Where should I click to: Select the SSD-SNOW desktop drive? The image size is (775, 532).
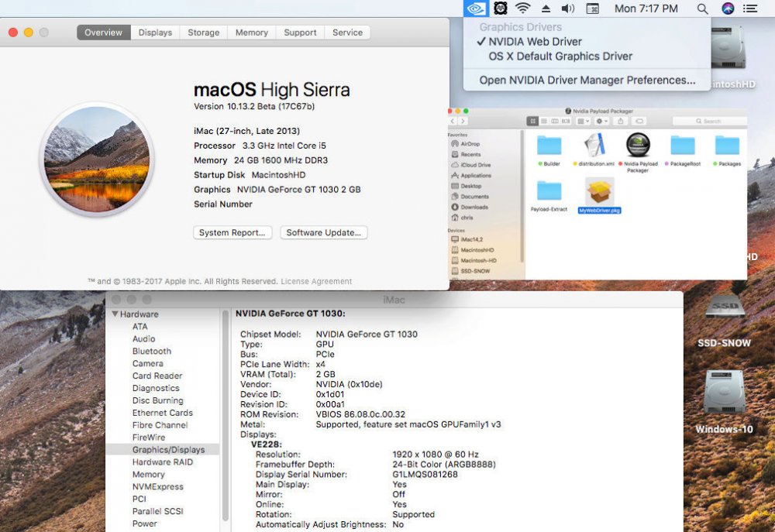724,320
